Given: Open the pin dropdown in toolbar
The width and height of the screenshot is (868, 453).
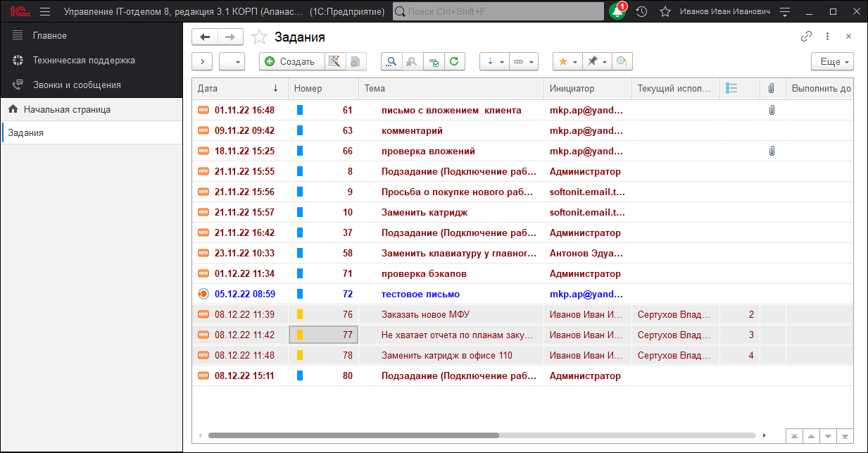Looking at the screenshot, I should point(597,62).
